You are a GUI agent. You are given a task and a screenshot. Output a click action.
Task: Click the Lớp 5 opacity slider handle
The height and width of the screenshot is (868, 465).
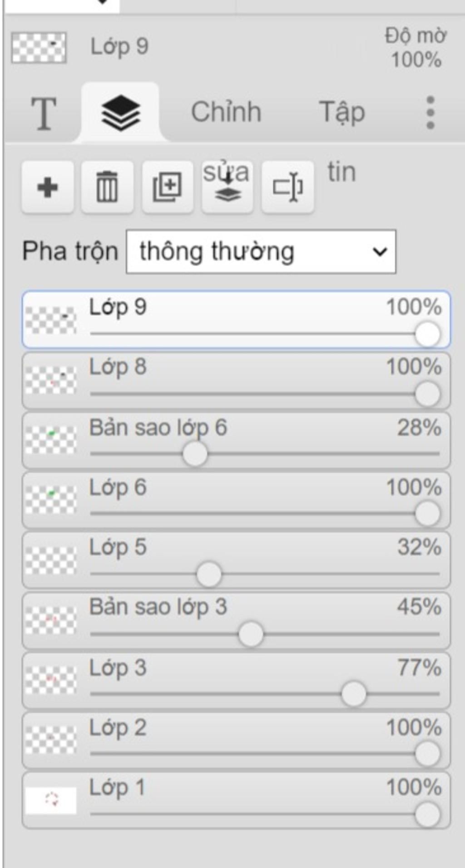pos(209,574)
